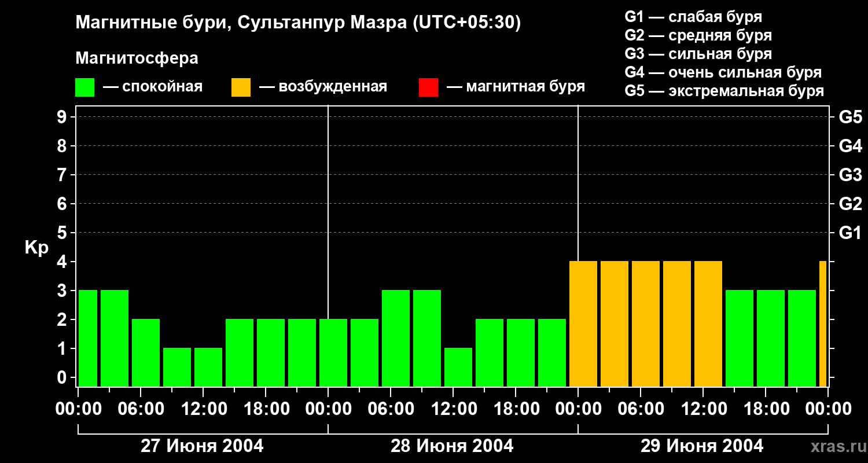Viewport: 868px width, 463px height.
Task: Click the 'G1 — слабая буря' description
Action: point(693,17)
